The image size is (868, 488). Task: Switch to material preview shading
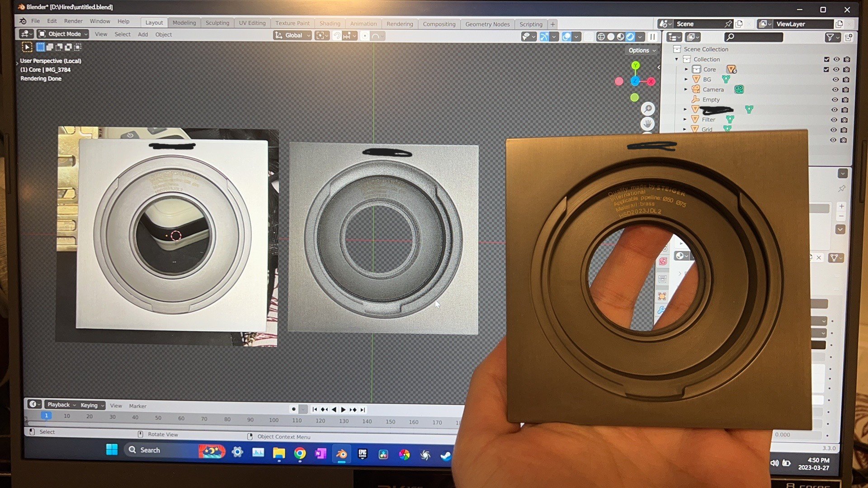tap(621, 37)
